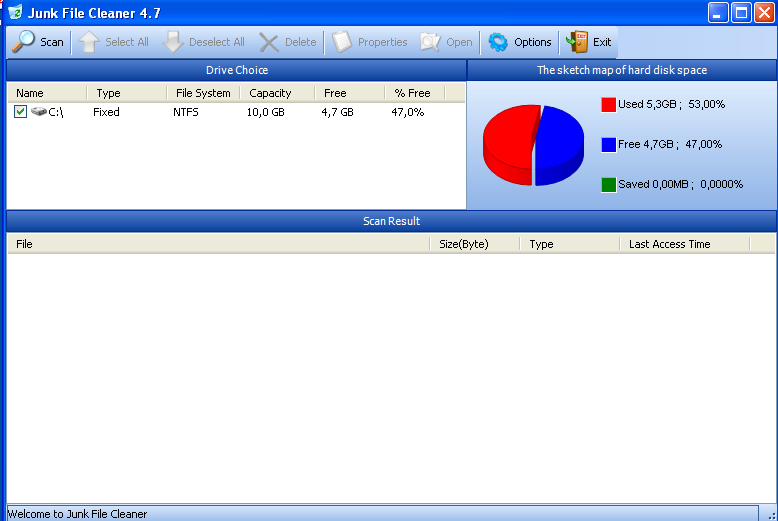Image resolution: width=778 pixels, height=521 pixels.
Task: Click the Junk File Cleaner title bar icon
Action: click(15, 12)
